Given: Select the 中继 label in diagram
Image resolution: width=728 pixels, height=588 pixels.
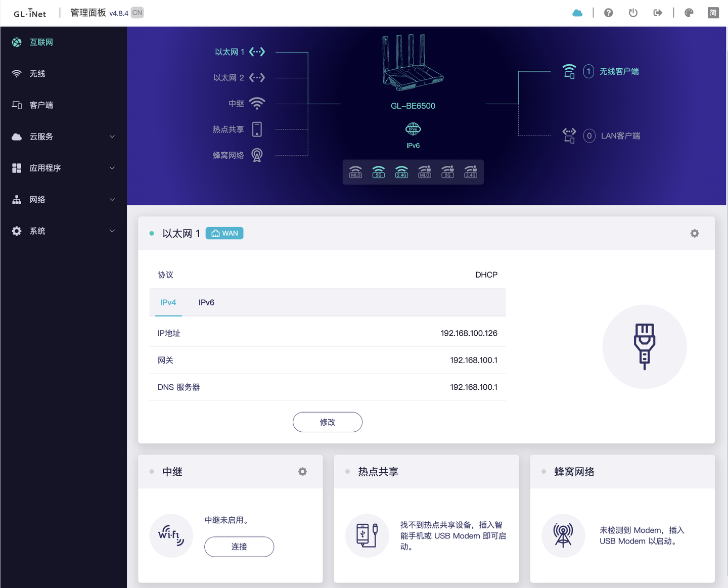Looking at the screenshot, I should (236, 104).
